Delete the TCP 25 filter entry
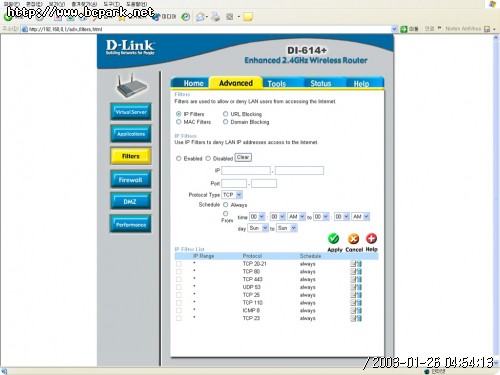This screenshot has width=500, height=375. [x=359, y=295]
